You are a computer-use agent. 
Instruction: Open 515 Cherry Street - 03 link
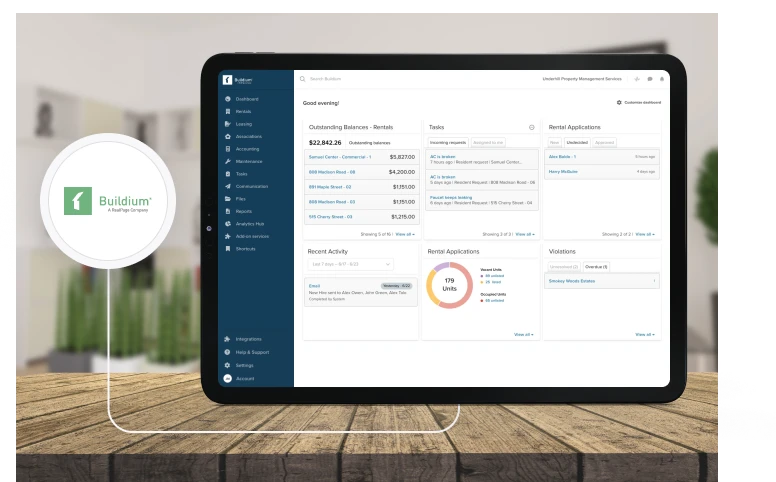point(331,217)
